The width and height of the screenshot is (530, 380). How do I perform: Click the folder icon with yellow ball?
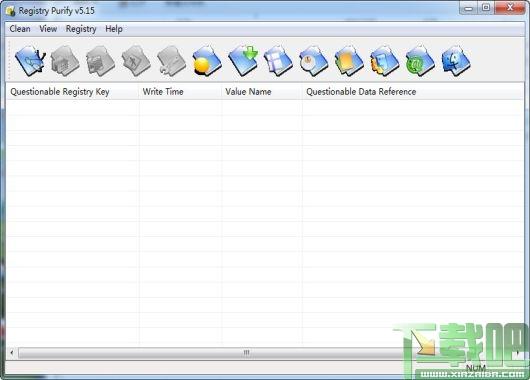(x=207, y=61)
